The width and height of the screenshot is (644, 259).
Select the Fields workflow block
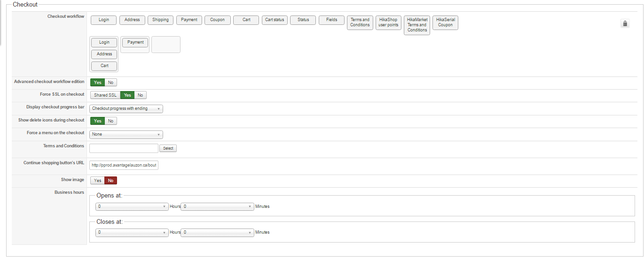point(331,20)
